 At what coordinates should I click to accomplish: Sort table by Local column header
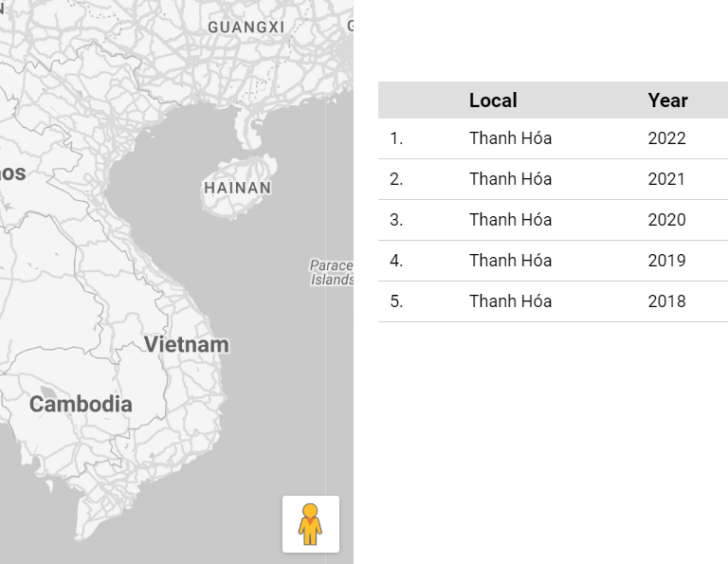coord(493,100)
